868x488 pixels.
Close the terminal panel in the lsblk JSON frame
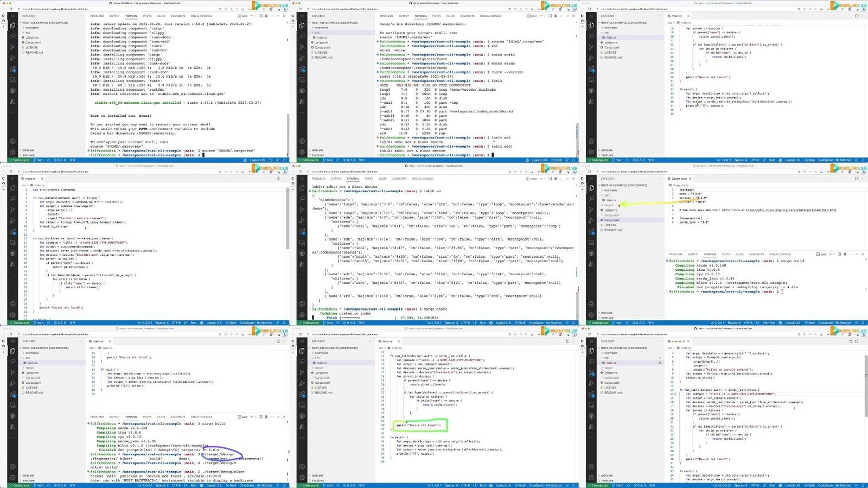(x=574, y=179)
